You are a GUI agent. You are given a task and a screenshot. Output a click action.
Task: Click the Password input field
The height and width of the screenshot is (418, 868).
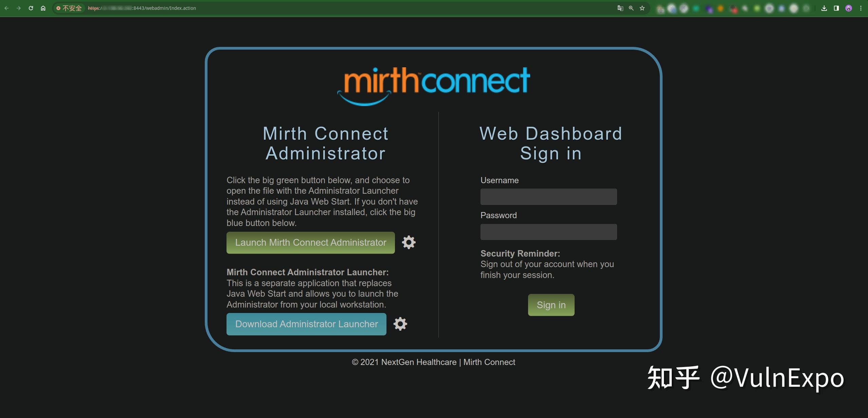[548, 231]
